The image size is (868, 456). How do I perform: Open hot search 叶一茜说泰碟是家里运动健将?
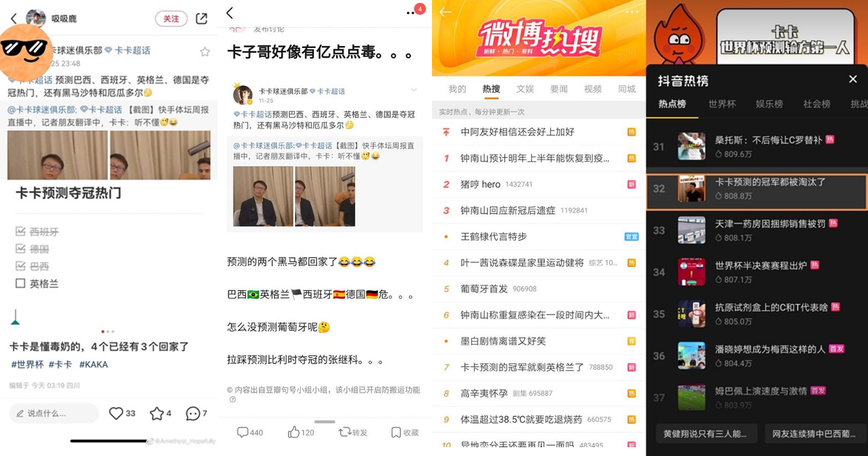(539, 263)
